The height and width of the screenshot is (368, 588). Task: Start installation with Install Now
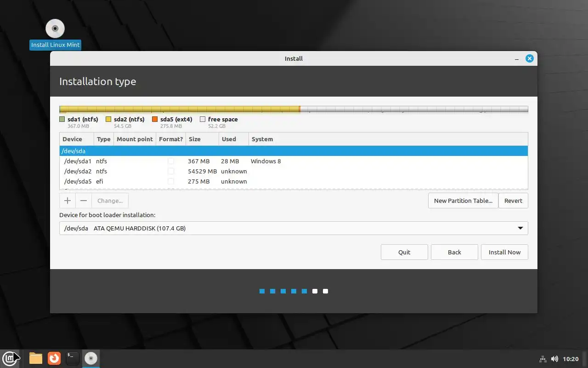click(x=504, y=252)
